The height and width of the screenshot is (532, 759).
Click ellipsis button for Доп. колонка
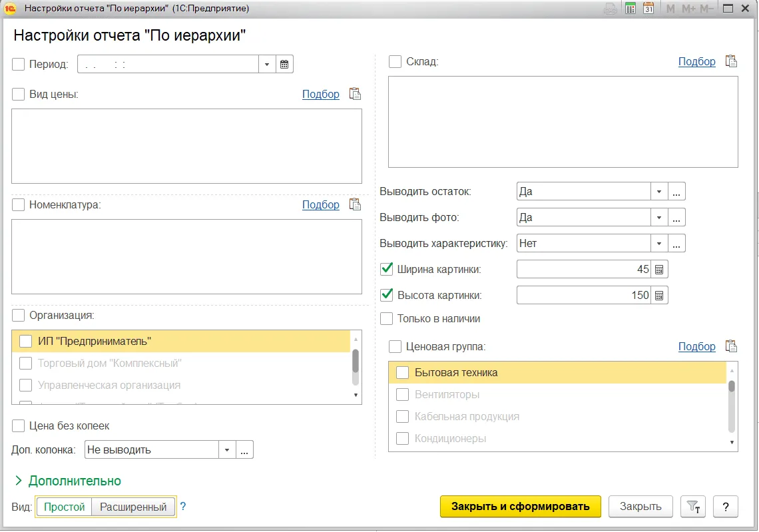(244, 449)
